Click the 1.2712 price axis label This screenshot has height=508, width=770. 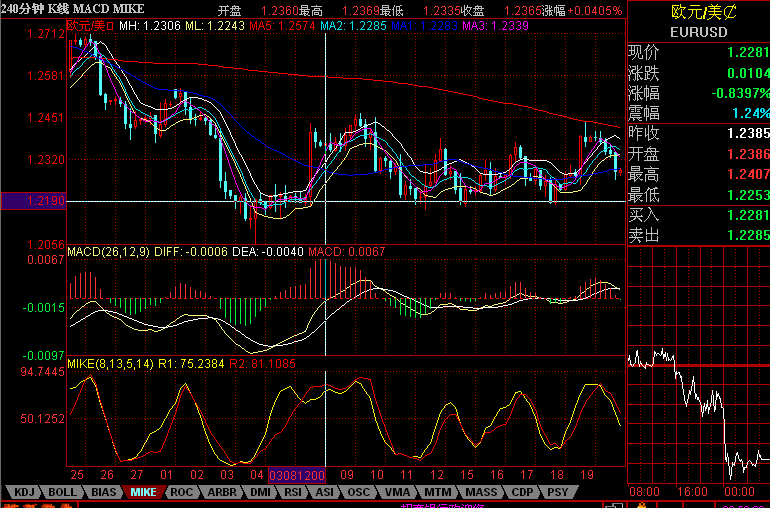pyautogui.click(x=46, y=34)
